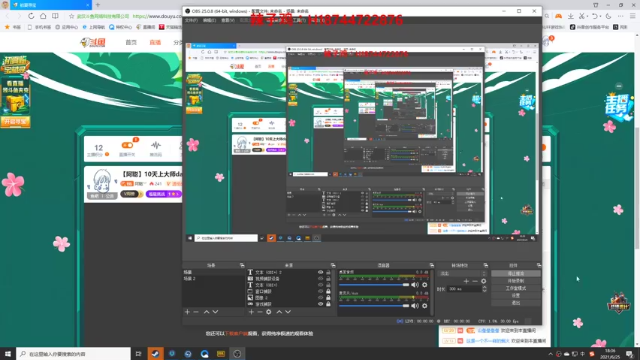Click 停止推流 button in OBS controls

pyautogui.click(x=516, y=273)
